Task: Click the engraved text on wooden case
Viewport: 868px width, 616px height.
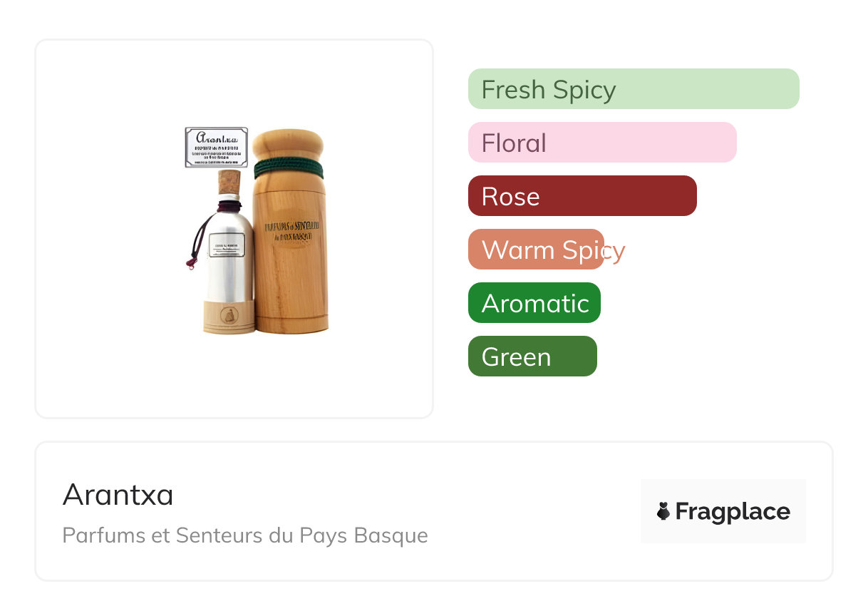Action: click(x=291, y=230)
